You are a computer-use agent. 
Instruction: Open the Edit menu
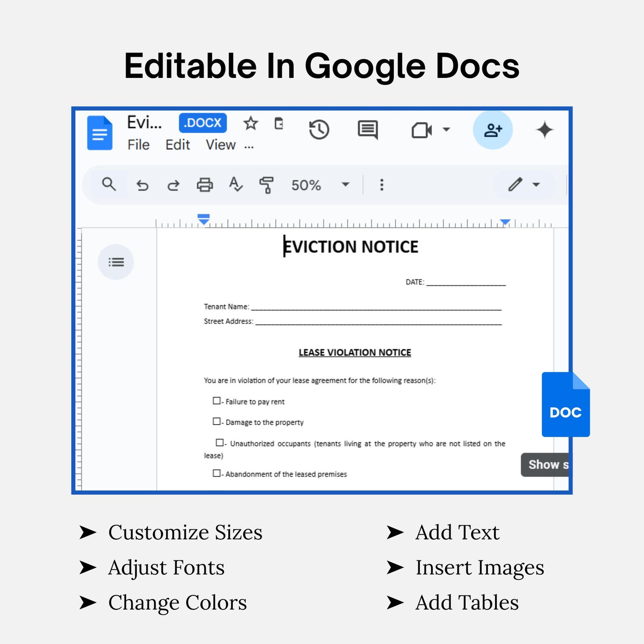coord(178,145)
